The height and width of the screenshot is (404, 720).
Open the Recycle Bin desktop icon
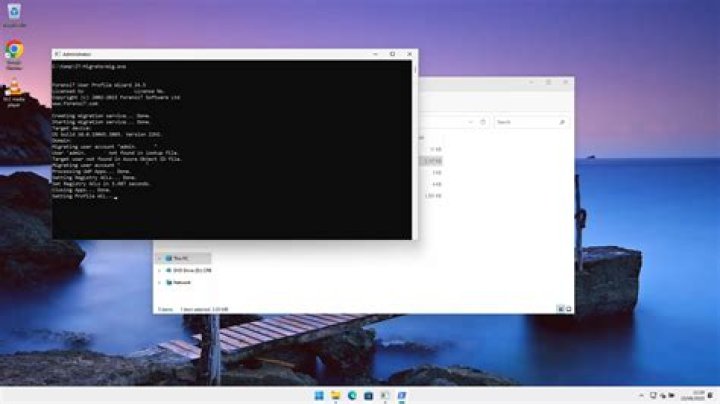(14, 13)
